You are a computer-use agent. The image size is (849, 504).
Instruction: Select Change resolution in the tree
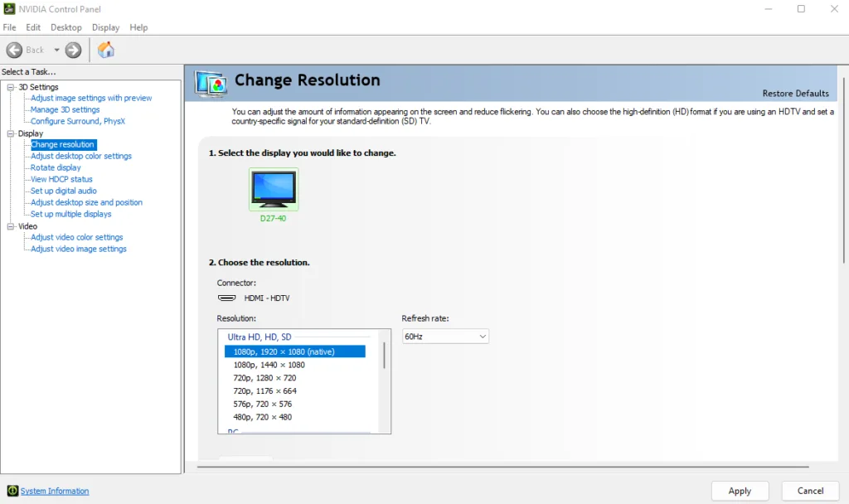pos(63,144)
